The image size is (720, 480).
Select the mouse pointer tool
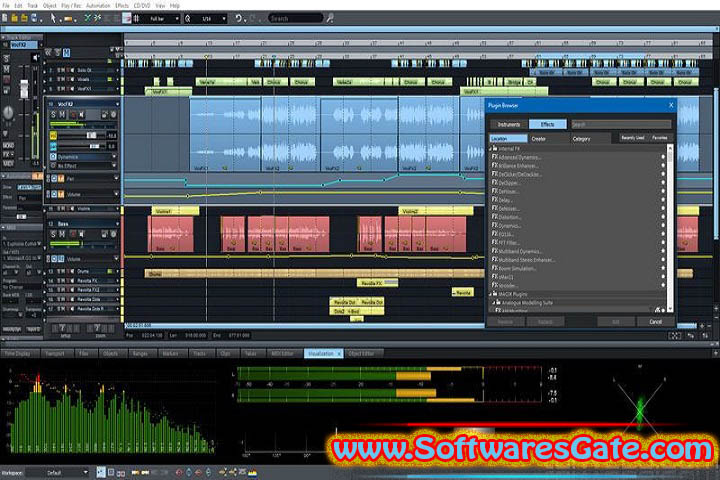(53, 18)
